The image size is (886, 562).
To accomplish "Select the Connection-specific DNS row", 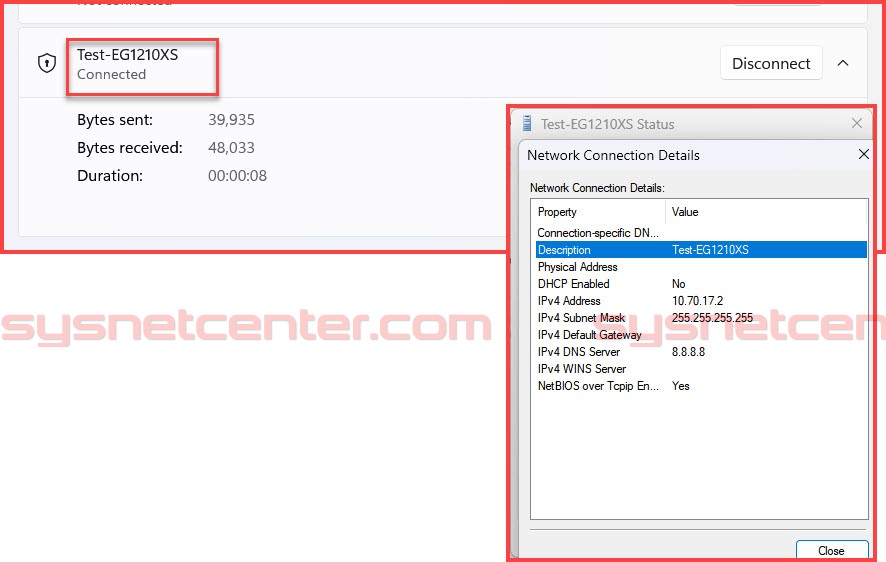I will pos(701,233).
